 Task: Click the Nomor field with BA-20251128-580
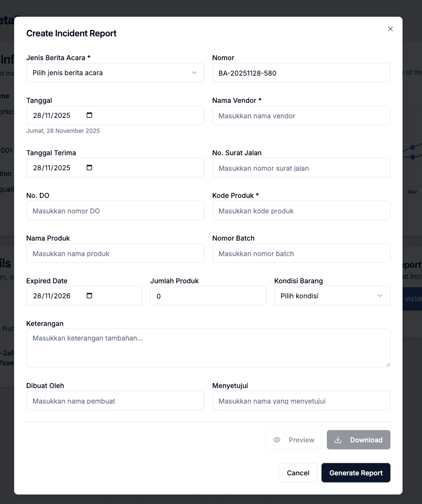click(301, 73)
